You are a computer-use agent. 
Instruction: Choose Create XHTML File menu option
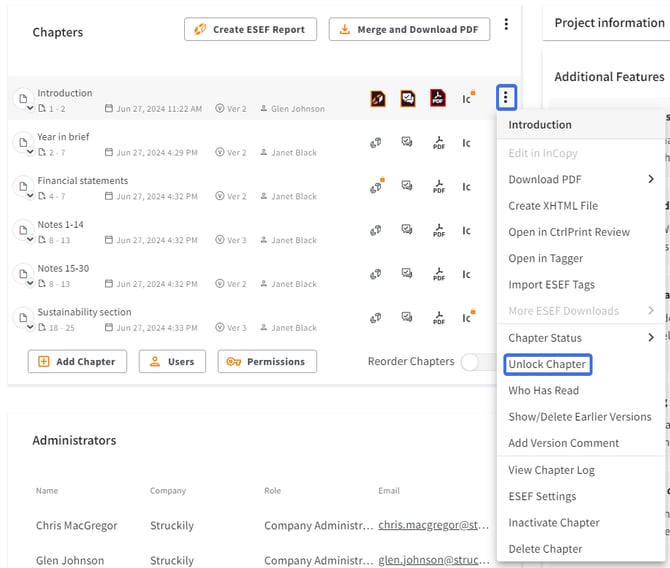553,205
